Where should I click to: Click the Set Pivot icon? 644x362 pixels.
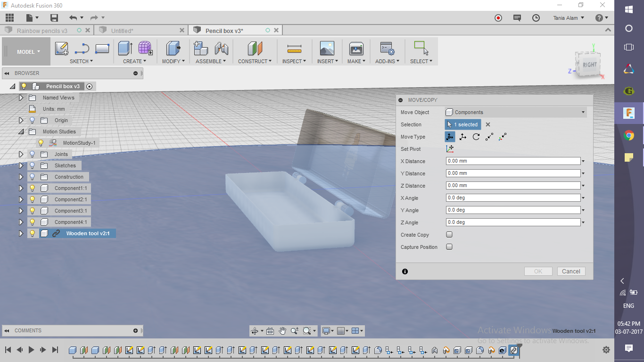(x=450, y=149)
